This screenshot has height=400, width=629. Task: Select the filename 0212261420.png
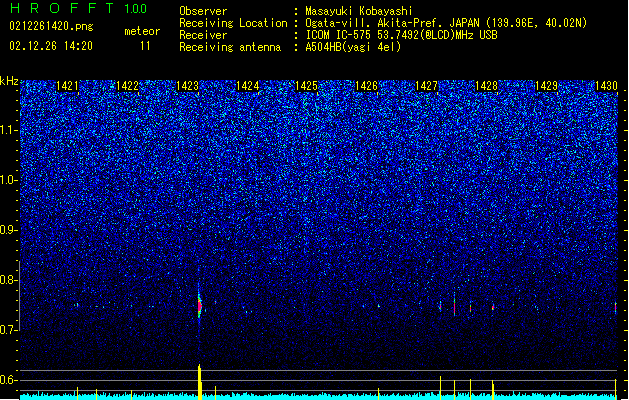[51, 26]
